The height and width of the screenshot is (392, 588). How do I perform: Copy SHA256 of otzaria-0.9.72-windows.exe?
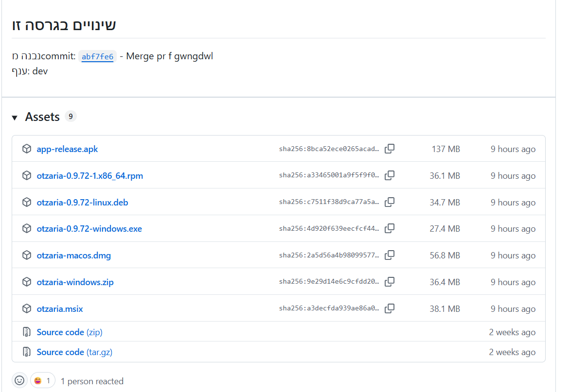[390, 228]
